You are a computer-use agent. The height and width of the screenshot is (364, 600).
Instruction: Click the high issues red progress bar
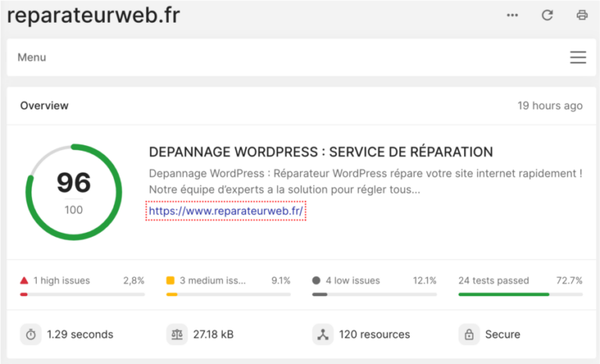[82, 294]
